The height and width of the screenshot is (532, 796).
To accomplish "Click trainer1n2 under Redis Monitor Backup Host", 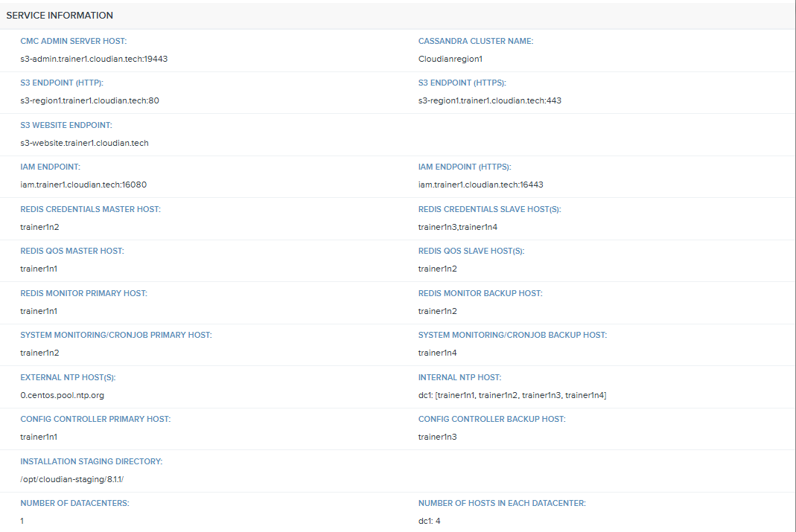I will [x=438, y=312].
